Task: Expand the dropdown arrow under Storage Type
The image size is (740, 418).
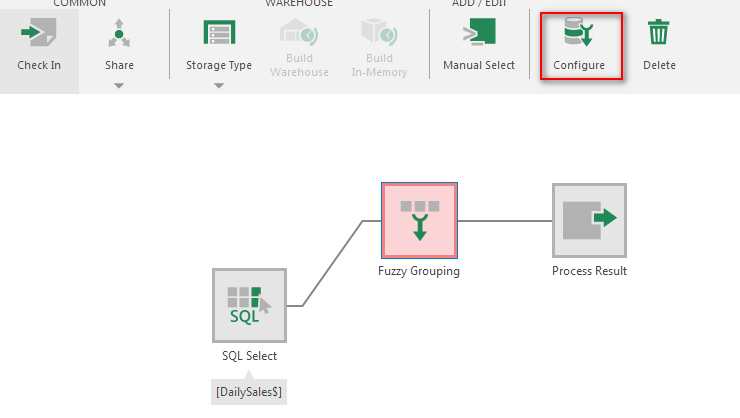Action: (219, 86)
